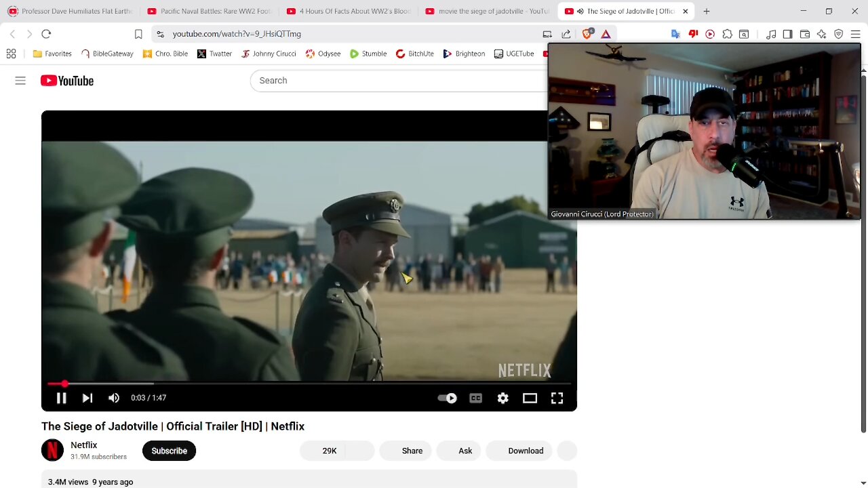Open the extensions puzzle-piece menu
This screenshot has width=868, height=488.
727,34
